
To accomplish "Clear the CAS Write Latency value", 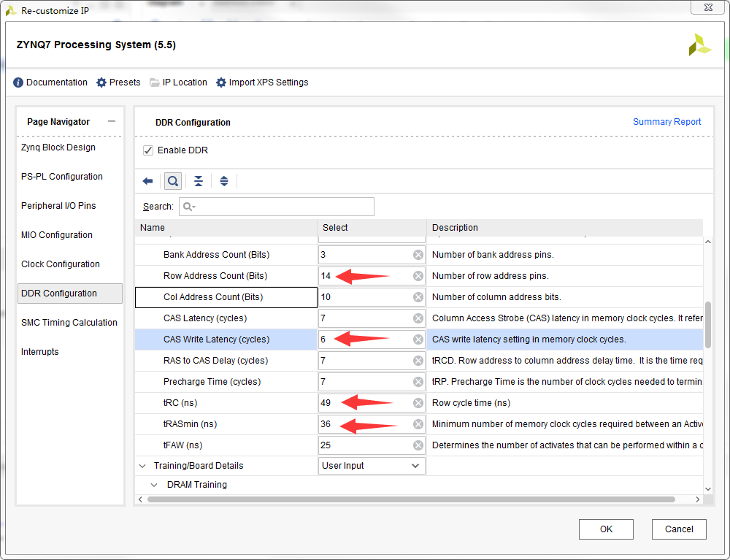I will 418,340.
